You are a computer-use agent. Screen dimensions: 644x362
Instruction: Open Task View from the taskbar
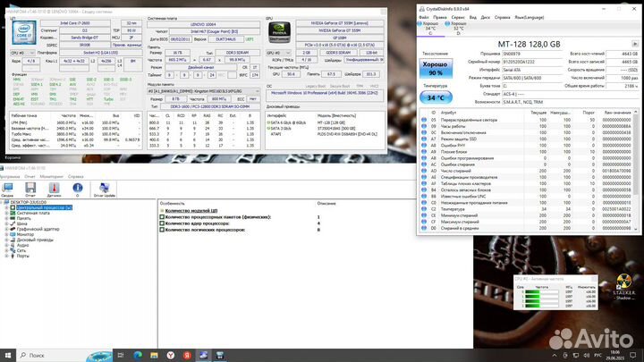click(x=121, y=355)
